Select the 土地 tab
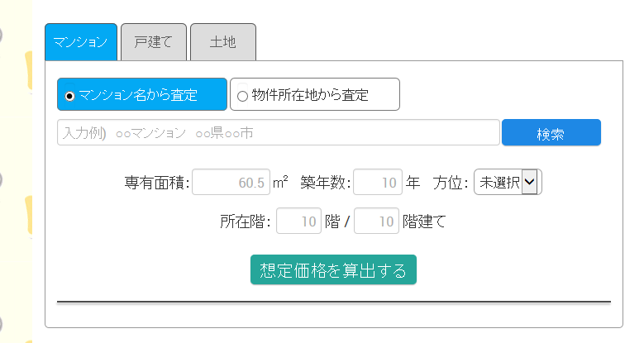 tap(222, 42)
